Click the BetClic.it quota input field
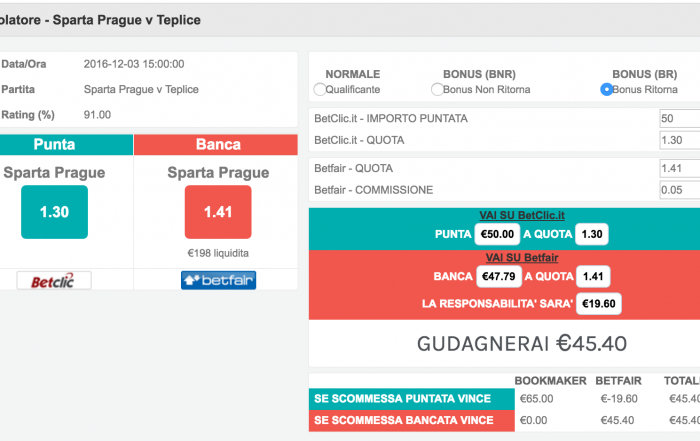Image resolution: width=700 pixels, height=441 pixels. click(680, 140)
